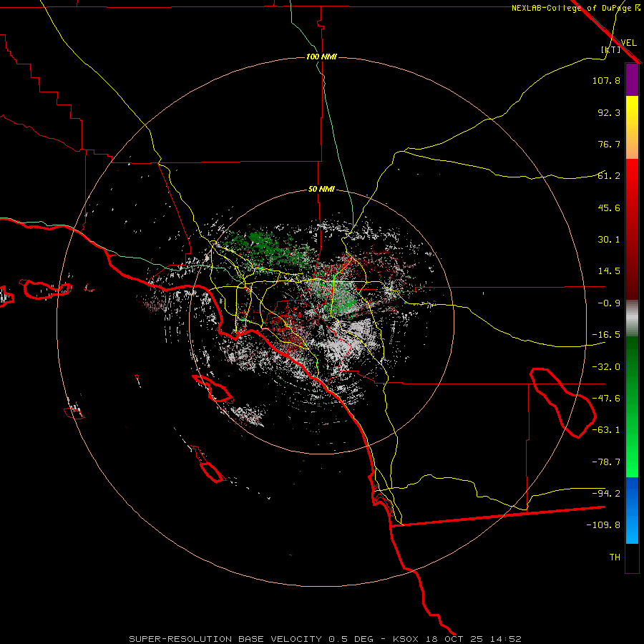The height and width of the screenshot is (644, 644).
Task: Click the -47.6 velocity scale value
Action: pos(606,399)
